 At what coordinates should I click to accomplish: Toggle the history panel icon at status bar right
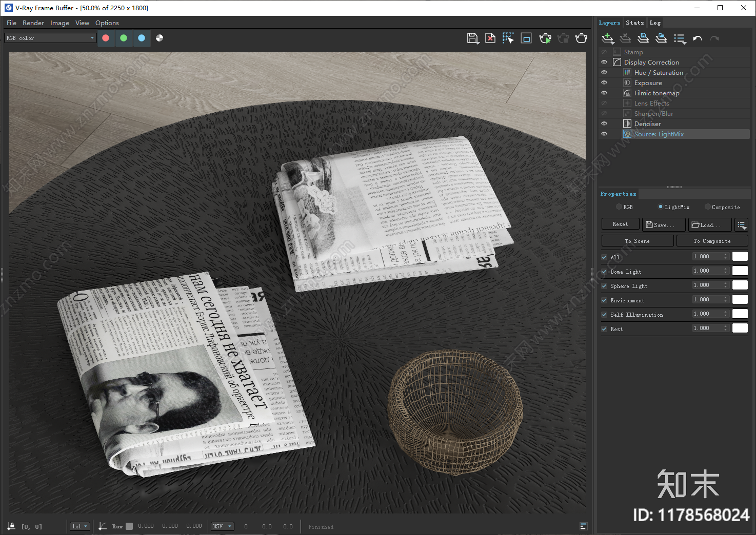coord(583,526)
